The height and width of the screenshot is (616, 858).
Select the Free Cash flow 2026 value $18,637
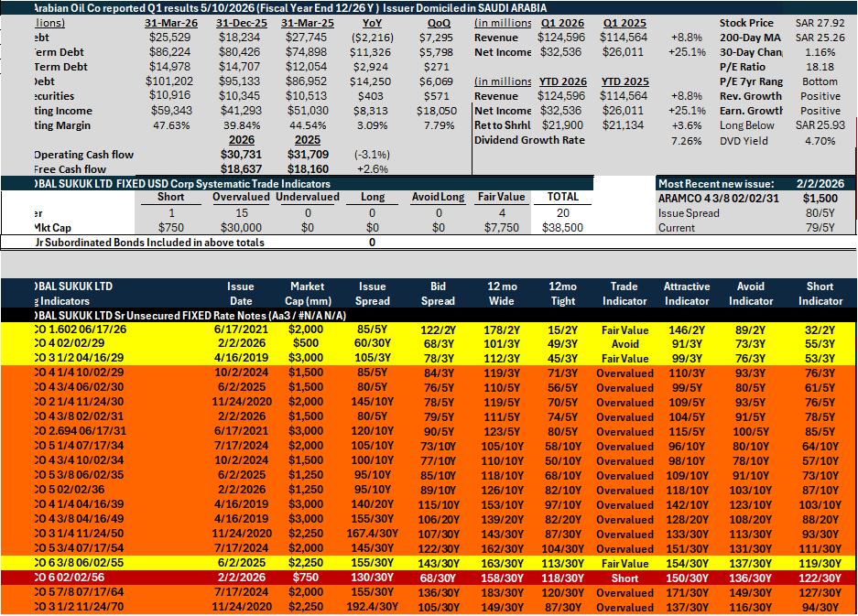pos(241,169)
